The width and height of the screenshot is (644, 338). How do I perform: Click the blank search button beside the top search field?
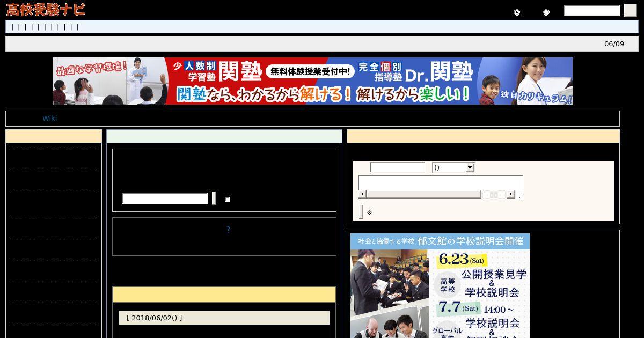[630, 11]
